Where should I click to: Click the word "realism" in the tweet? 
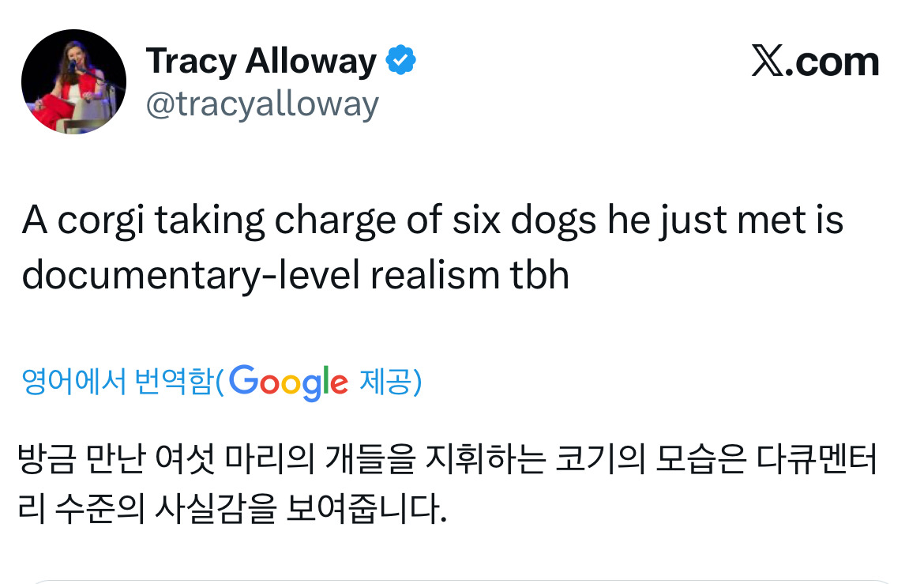(430, 274)
